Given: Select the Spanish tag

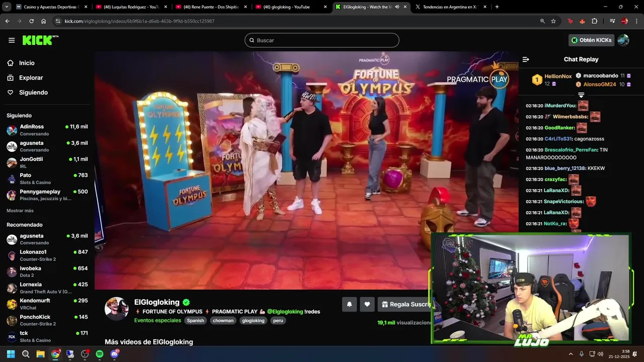Looking at the screenshot, I should 195,320.
